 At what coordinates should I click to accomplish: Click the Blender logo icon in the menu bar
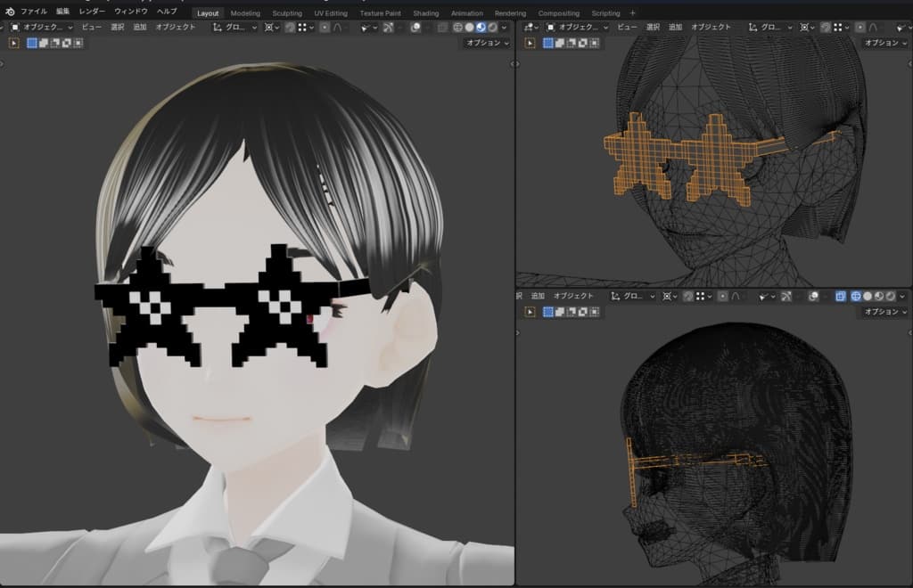(x=10, y=12)
